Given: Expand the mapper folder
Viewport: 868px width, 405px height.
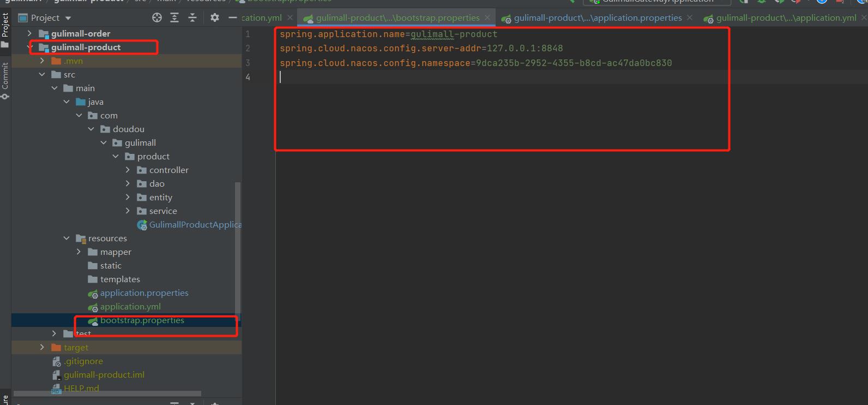Looking at the screenshot, I should pos(79,252).
